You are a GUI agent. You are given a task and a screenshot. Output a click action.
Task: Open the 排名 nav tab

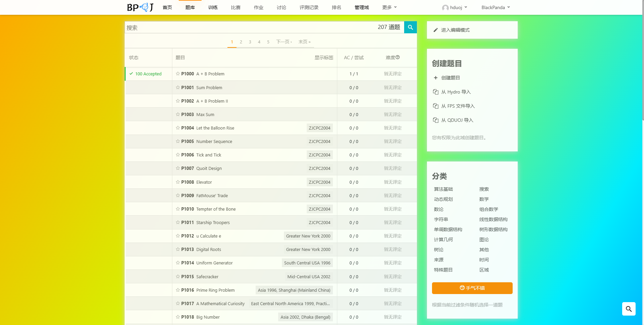337,7
